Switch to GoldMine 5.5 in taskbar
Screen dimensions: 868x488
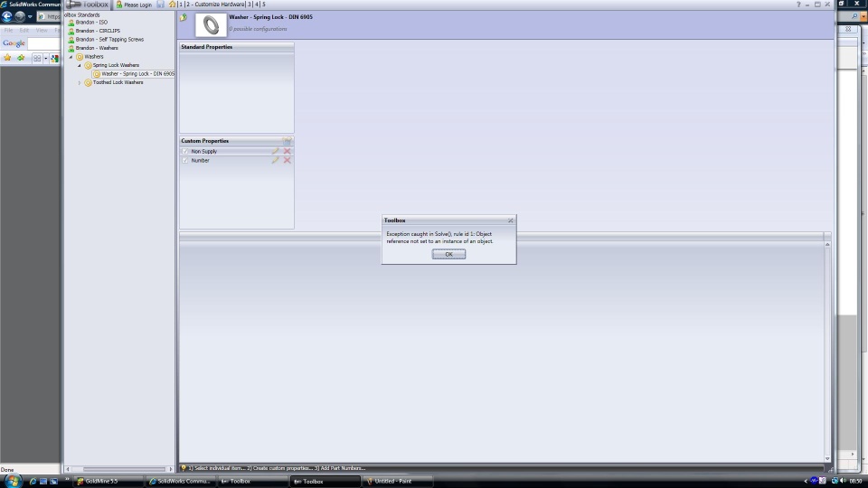click(x=108, y=482)
